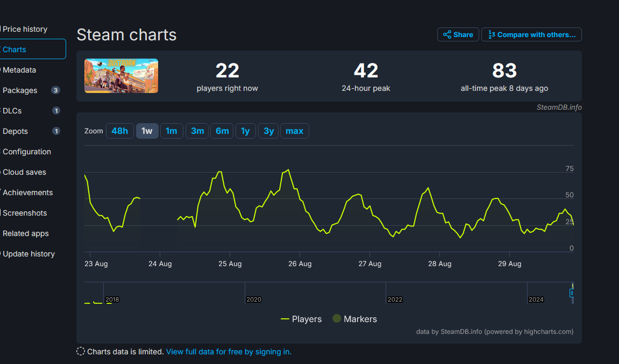The width and height of the screenshot is (619, 364).
Task: Open the Metadata section
Action: pos(19,70)
